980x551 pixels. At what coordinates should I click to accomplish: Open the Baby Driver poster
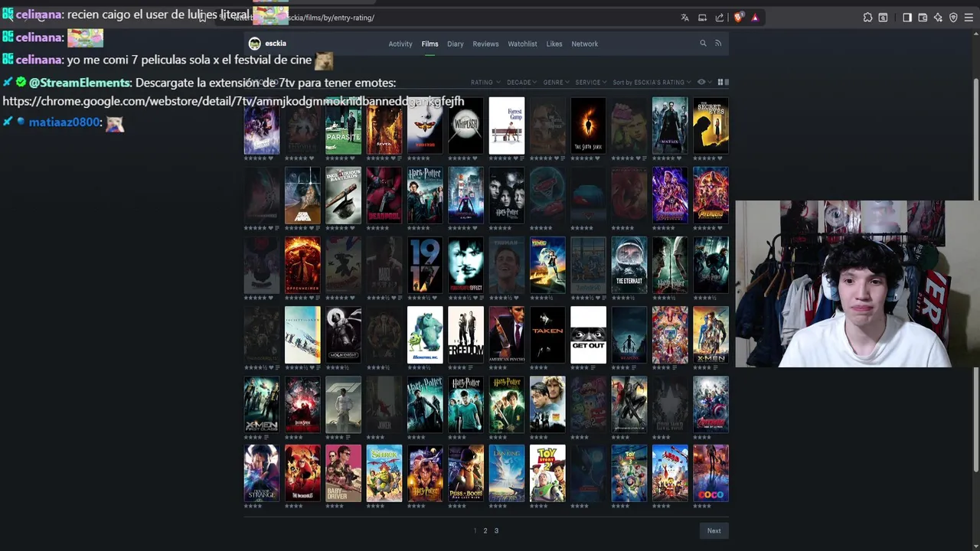(343, 473)
